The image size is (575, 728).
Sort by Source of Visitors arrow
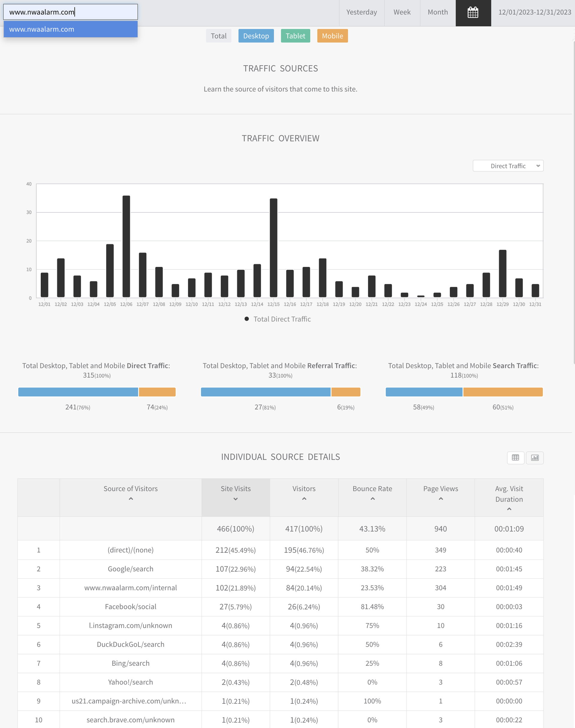click(131, 499)
